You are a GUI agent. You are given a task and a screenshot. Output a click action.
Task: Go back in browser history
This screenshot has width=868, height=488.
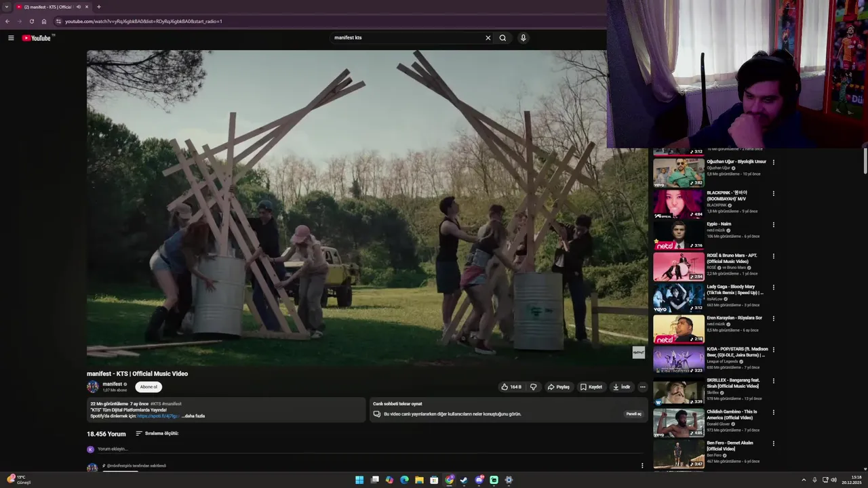(7, 21)
